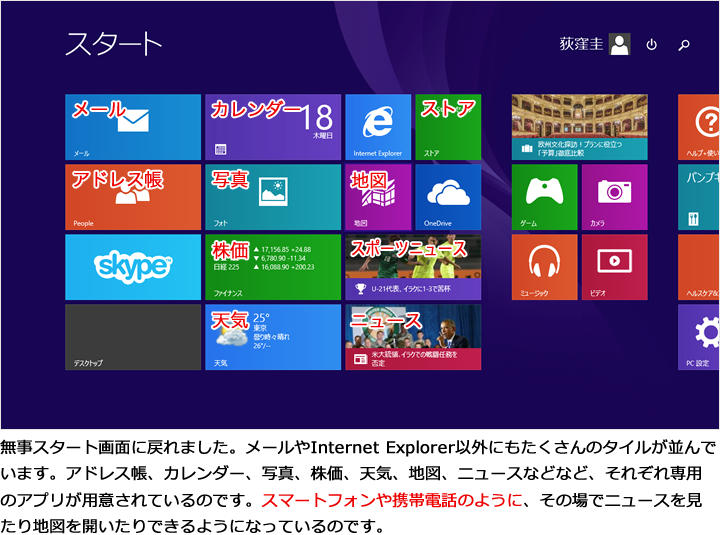Click the スタート heading text

pyautogui.click(x=113, y=44)
